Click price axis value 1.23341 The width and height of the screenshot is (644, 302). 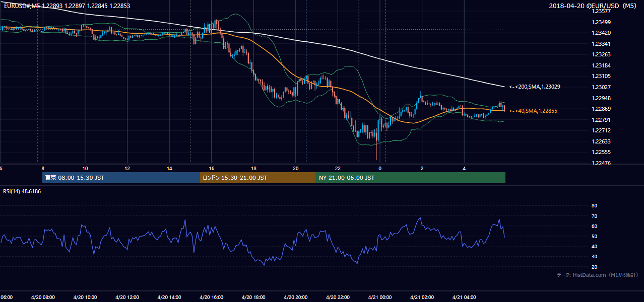pyautogui.click(x=602, y=44)
